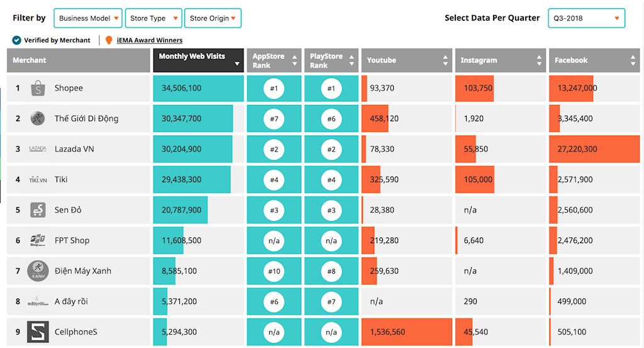Screen dimensions: 644x348
Task: Sort table by Instagram column header
Action: (x=500, y=60)
